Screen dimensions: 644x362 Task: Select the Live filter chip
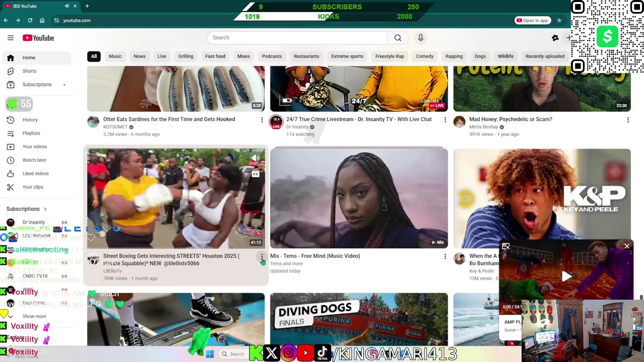162,56
